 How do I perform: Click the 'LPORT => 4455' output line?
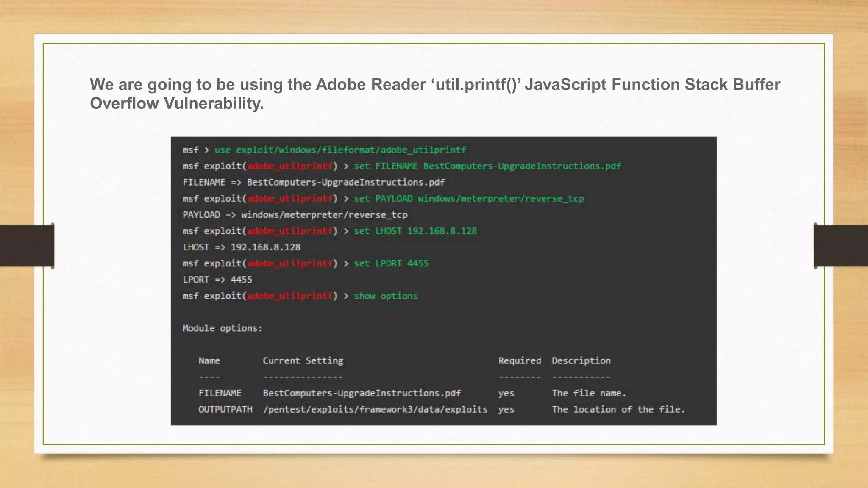217,280
